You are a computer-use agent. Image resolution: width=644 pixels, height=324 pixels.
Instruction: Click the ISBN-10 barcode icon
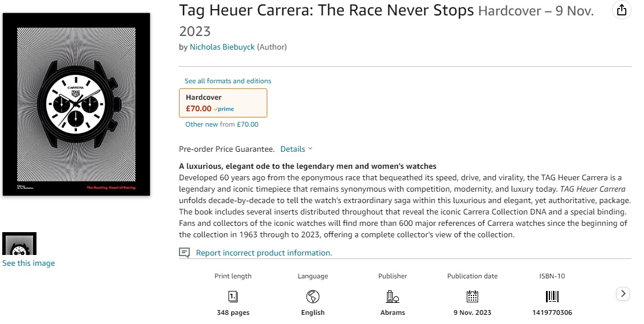point(552,296)
